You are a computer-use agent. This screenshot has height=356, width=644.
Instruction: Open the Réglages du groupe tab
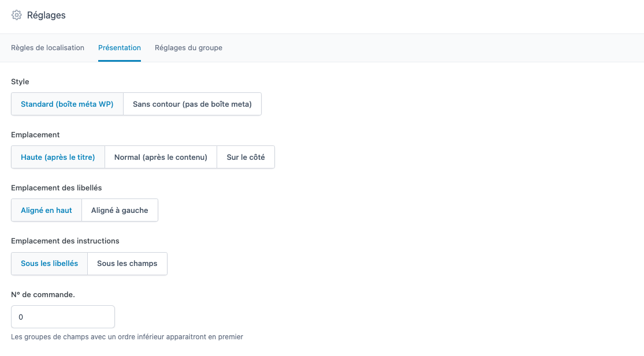[x=188, y=48]
